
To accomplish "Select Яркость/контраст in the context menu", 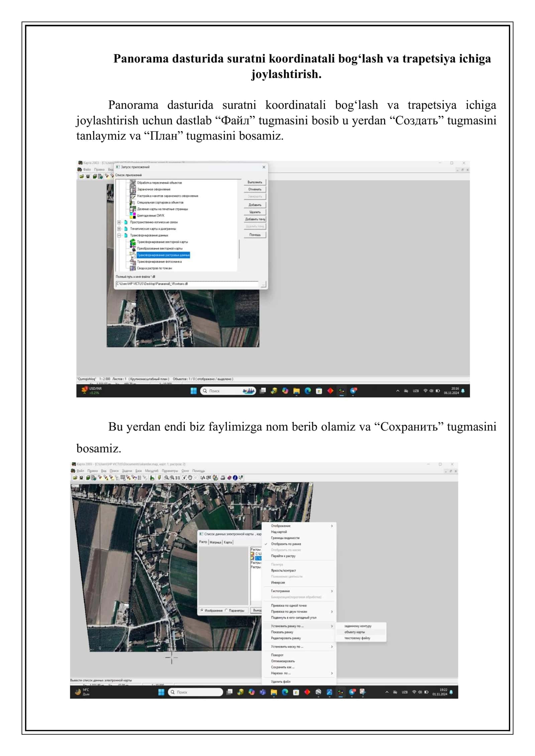I will (x=299, y=570).
